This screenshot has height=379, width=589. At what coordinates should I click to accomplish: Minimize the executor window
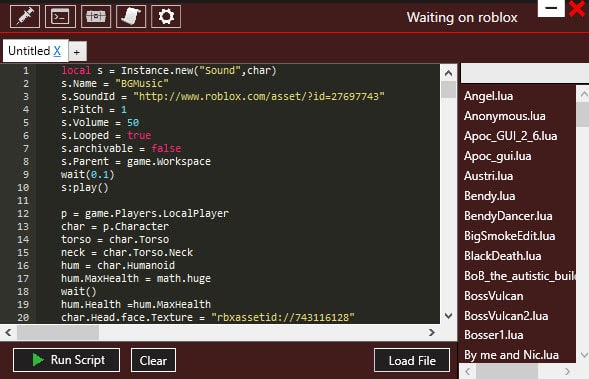pos(551,8)
